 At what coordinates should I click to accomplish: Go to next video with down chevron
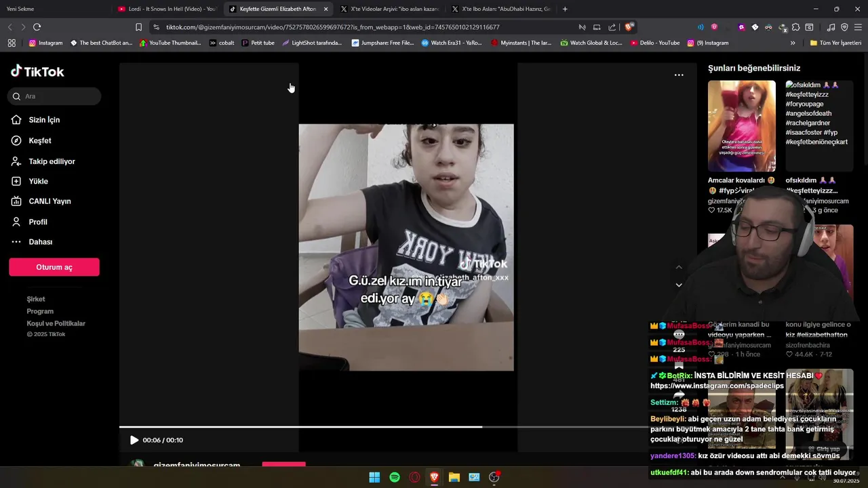click(679, 285)
